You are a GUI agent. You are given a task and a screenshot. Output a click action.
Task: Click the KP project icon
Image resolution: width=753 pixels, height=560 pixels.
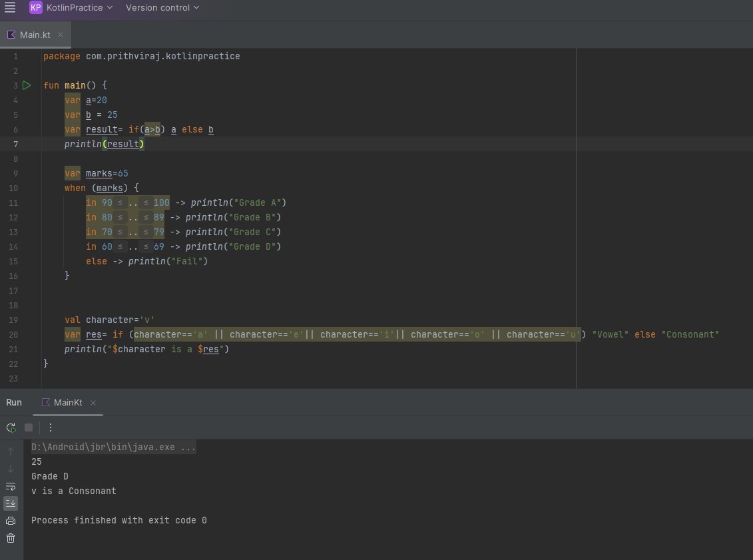pos(35,8)
